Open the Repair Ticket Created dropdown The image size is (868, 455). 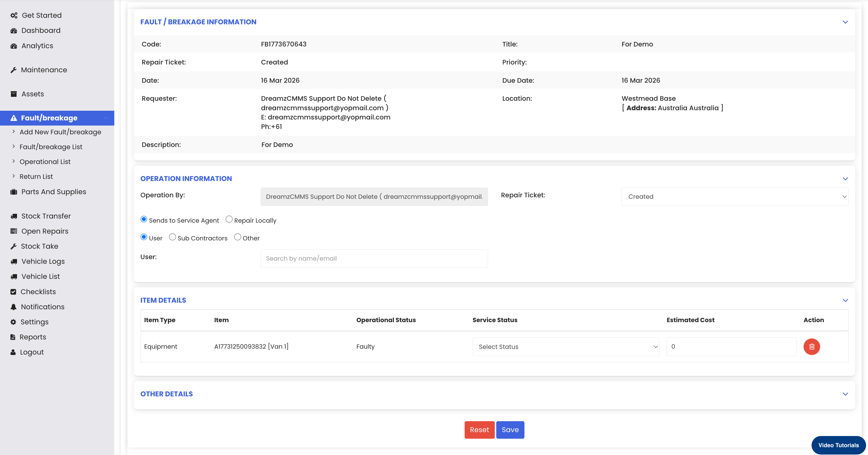734,197
